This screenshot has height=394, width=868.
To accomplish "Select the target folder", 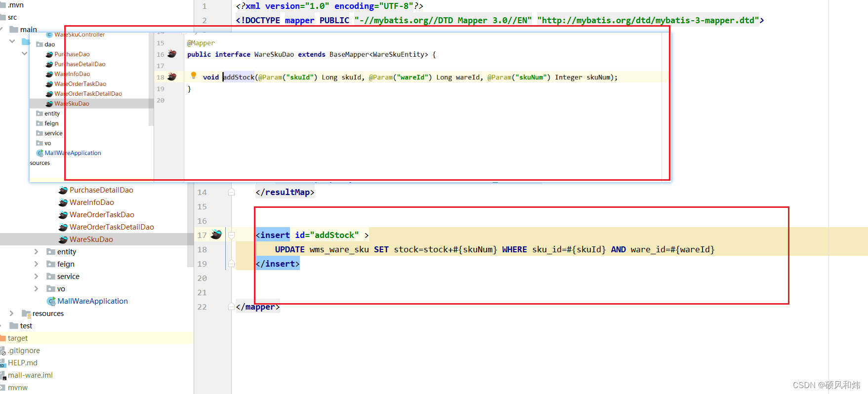I will pos(18,338).
